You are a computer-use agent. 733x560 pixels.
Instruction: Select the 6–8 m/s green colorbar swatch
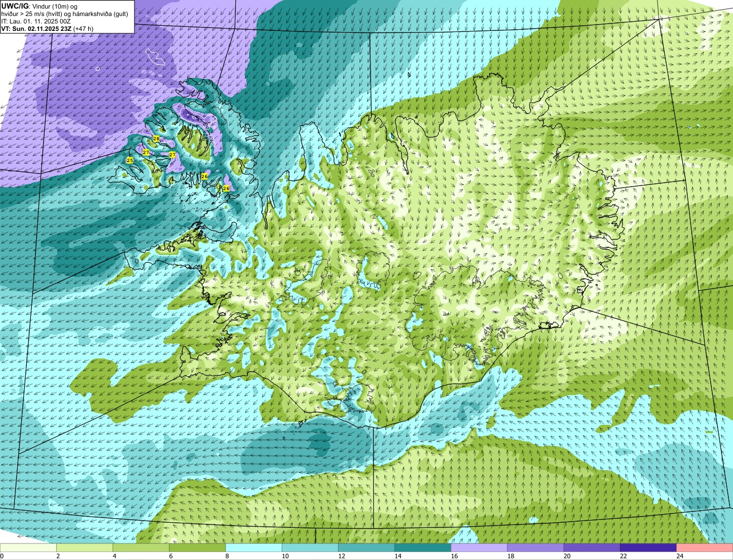click(198, 548)
